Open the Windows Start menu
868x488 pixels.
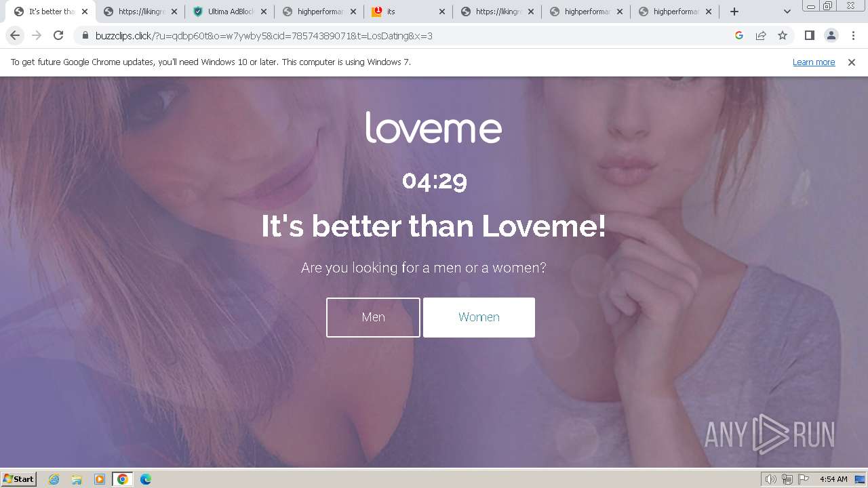(x=19, y=479)
